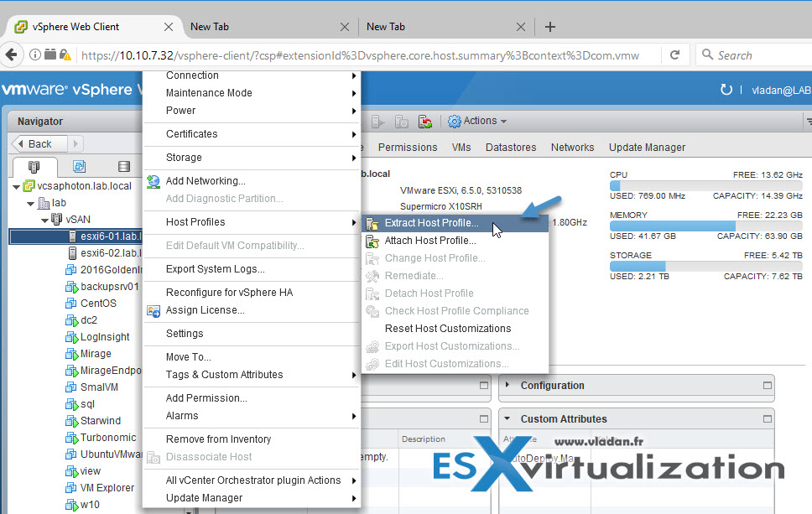812x514 pixels.
Task: Click the Navigator forward arrow next to Back
Action: [75, 143]
